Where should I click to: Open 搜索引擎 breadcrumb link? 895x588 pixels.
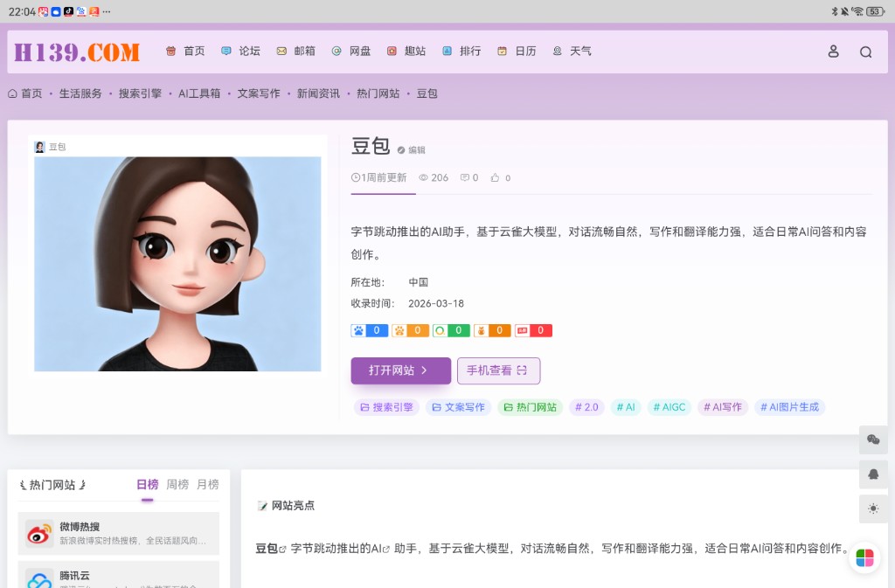(140, 93)
